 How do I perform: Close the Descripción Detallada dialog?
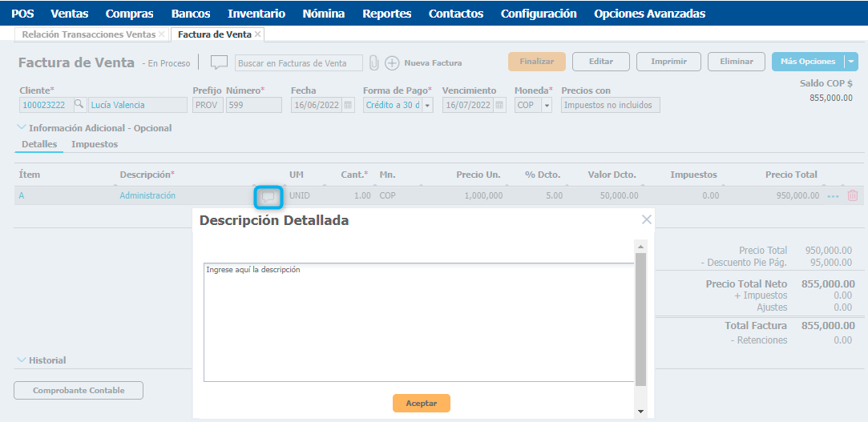tap(646, 219)
